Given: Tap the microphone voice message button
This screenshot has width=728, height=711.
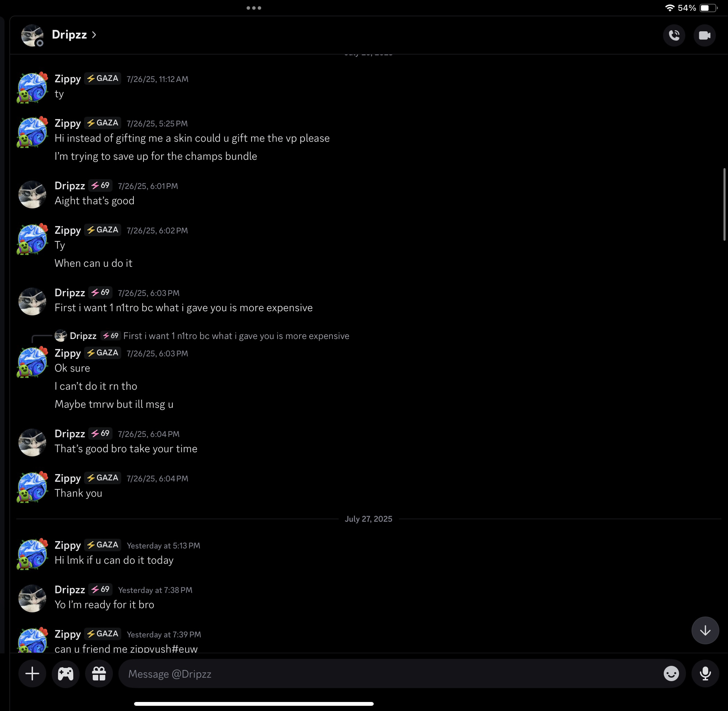Looking at the screenshot, I should click(x=705, y=673).
